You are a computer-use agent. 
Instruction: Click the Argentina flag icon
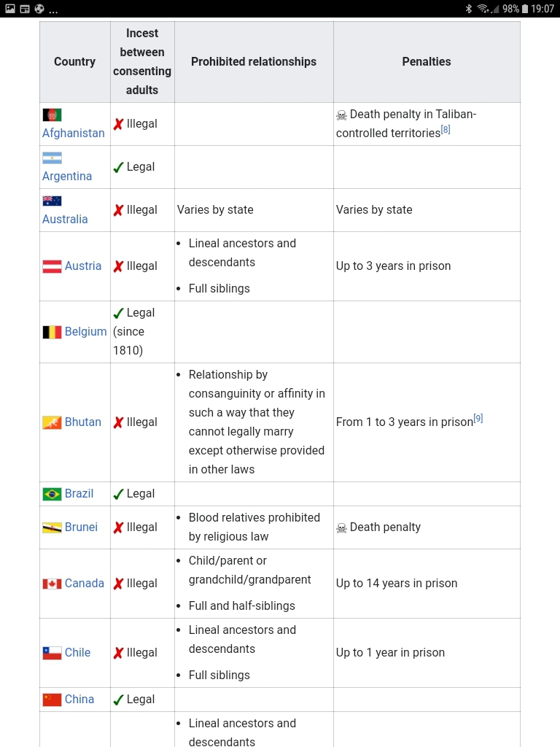(x=52, y=158)
